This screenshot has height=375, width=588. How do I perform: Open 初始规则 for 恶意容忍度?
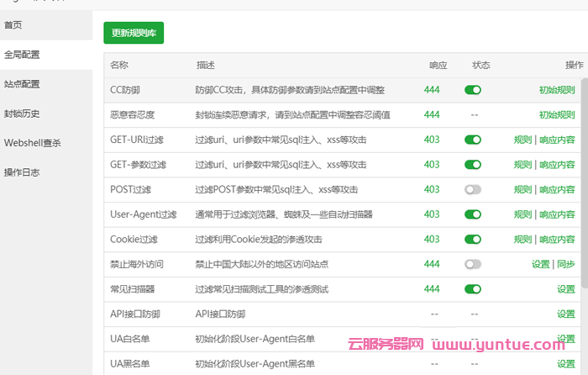pyautogui.click(x=556, y=114)
